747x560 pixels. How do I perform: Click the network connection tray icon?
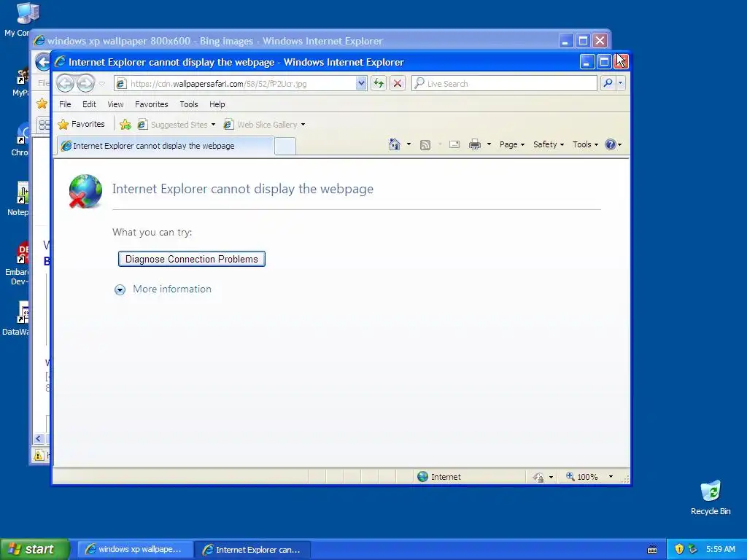coord(693,549)
